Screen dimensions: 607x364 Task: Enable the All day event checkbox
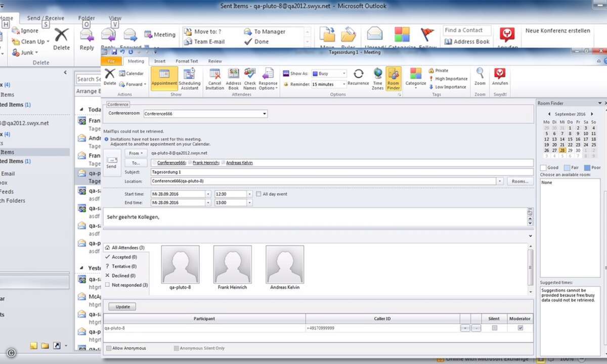[258, 194]
